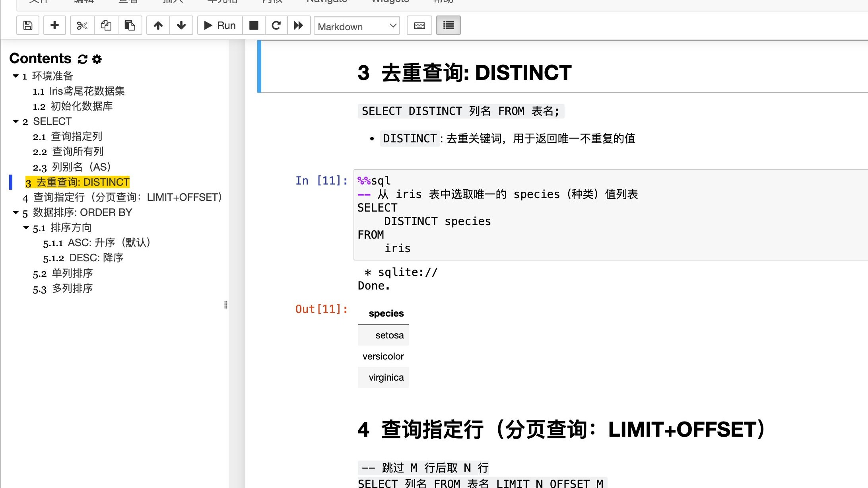Refresh the Contents panel
Screen dimensions: 868x488
coord(82,59)
